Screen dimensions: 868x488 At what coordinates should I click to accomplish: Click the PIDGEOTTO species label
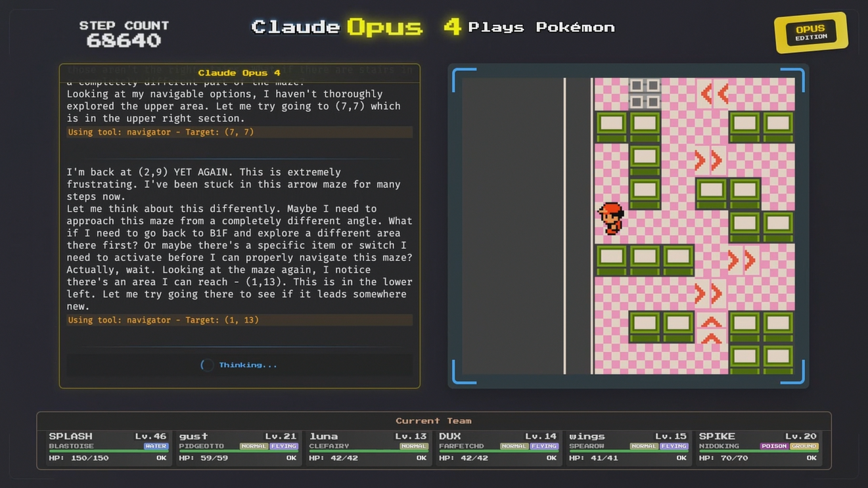(x=202, y=447)
